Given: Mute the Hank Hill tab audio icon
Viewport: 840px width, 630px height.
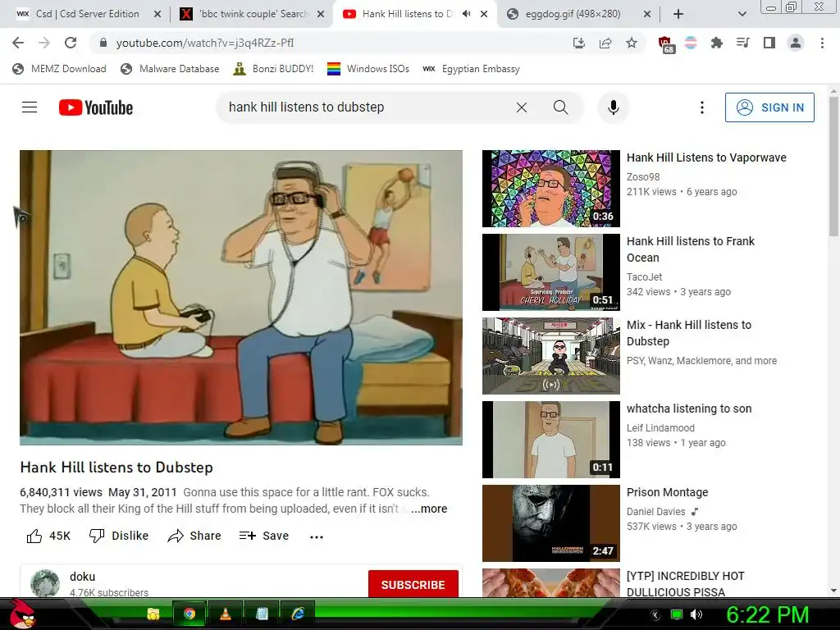Looking at the screenshot, I should (467, 14).
